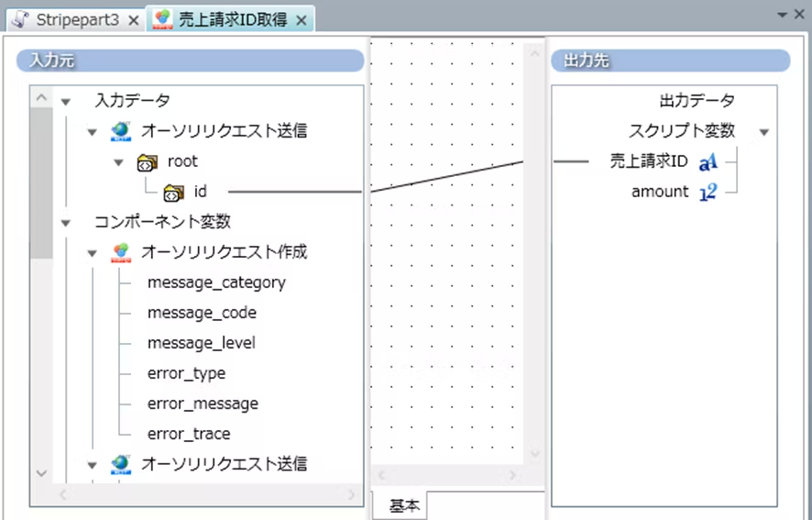Screen dimensions: 812x520
Task: Click the globe icon beside first オーソリリクエスト送信
Action: click(x=120, y=131)
